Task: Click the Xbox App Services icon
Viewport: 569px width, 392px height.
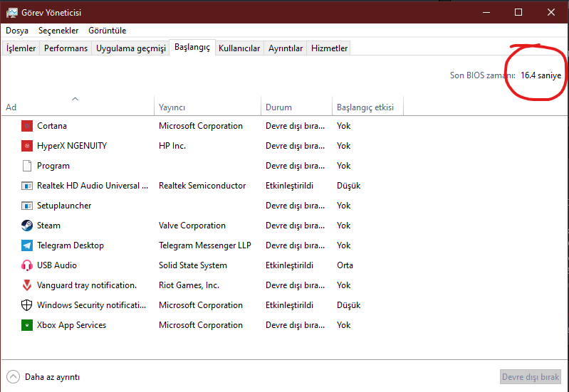Action: tap(27, 325)
